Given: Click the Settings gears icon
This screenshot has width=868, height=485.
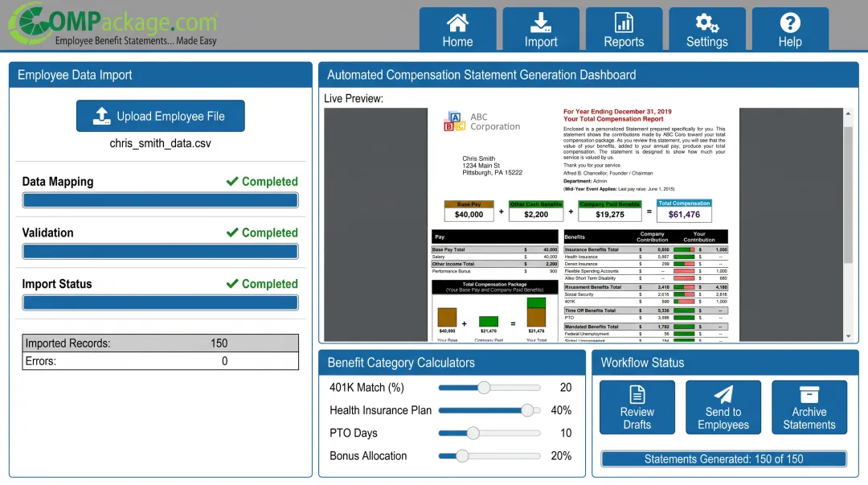Looking at the screenshot, I should (x=707, y=23).
